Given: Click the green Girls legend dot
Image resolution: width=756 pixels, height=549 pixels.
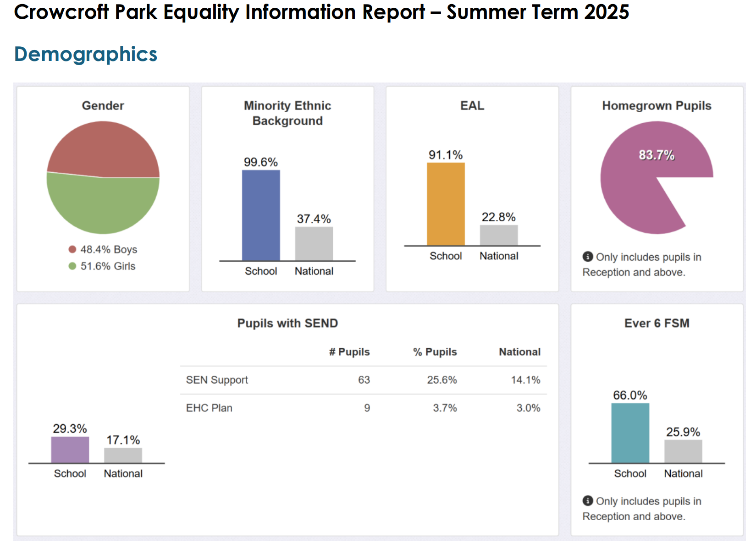Looking at the screenshot, I should [72, 266].
